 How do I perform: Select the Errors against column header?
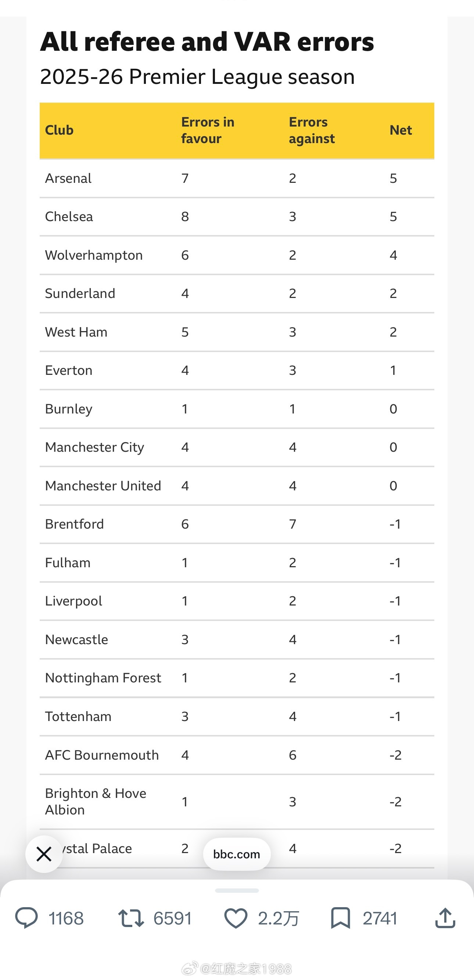[312, 130]
